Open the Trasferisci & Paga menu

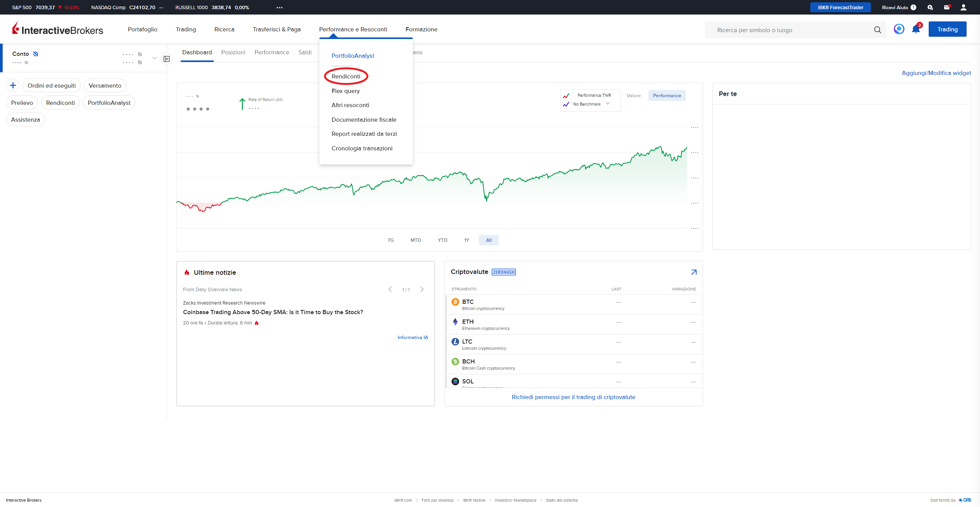[x=276, y=29]
